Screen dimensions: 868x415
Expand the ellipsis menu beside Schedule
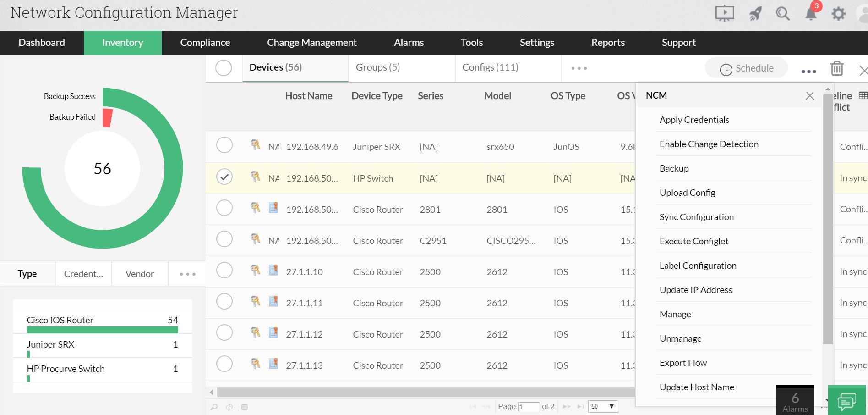808,70
